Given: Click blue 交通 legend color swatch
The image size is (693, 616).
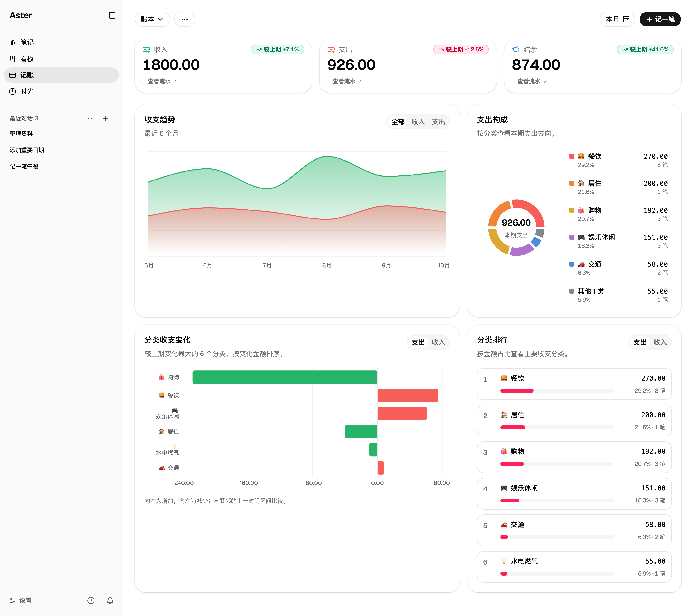Looking at the screenshot, I should [572, 264].
